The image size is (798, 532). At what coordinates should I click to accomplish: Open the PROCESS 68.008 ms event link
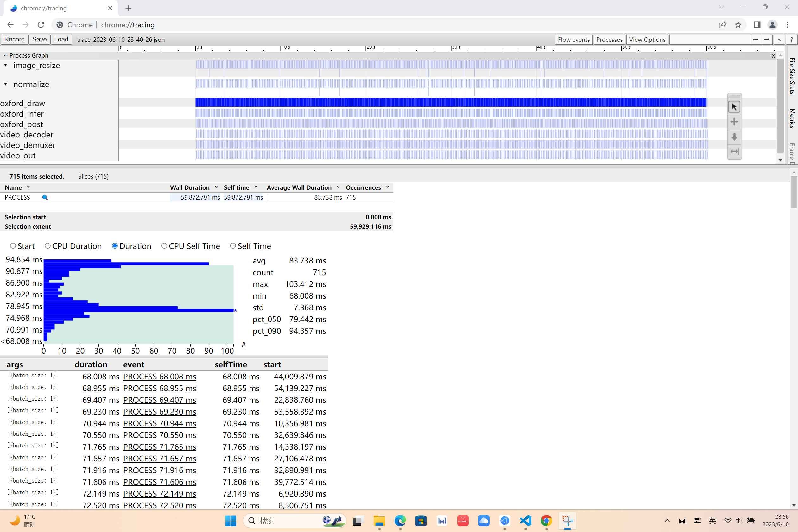point(160,377)
